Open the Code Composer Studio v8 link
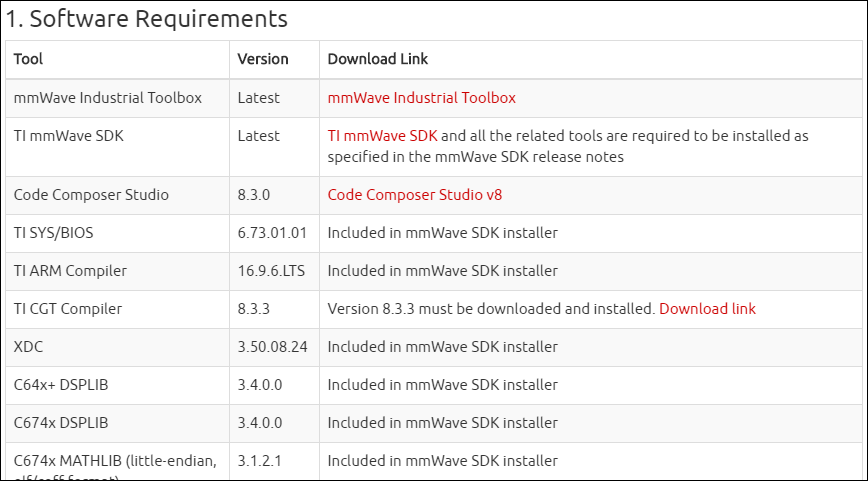 pyautogui.click(x=415, y=195)
